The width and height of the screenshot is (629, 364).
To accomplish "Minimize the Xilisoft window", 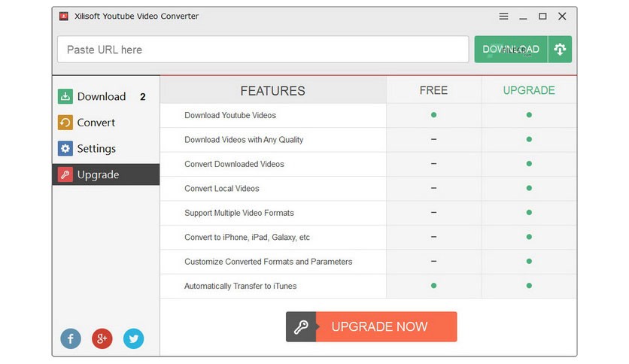I will click(x=523, y=17).
